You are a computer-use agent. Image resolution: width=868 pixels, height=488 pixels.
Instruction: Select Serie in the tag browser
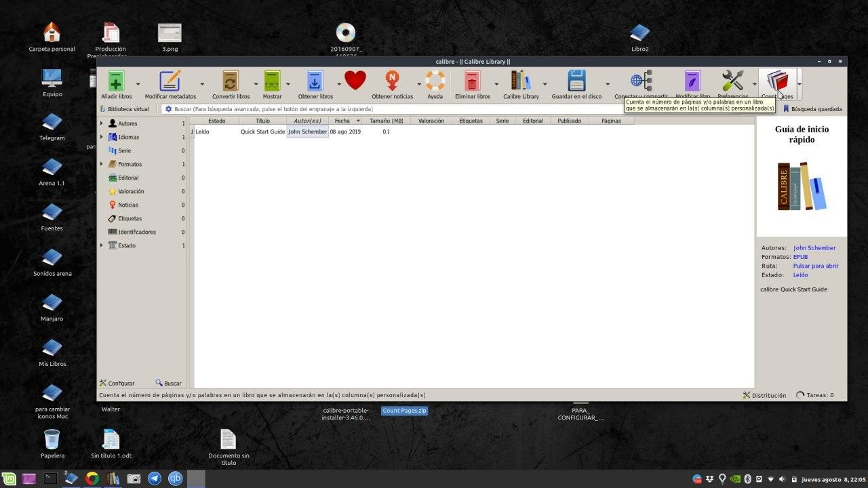pos(125,150)
